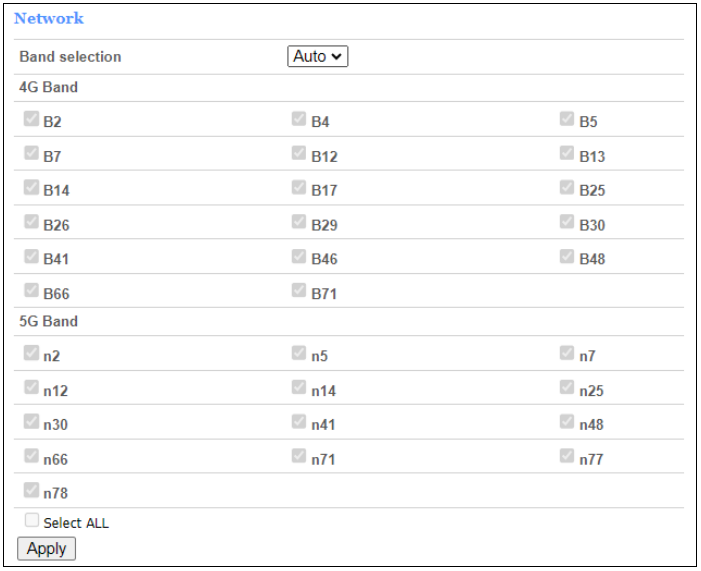Toggle the B66 band checkbox
Viewport: 701px width, 571px height.
32,292
